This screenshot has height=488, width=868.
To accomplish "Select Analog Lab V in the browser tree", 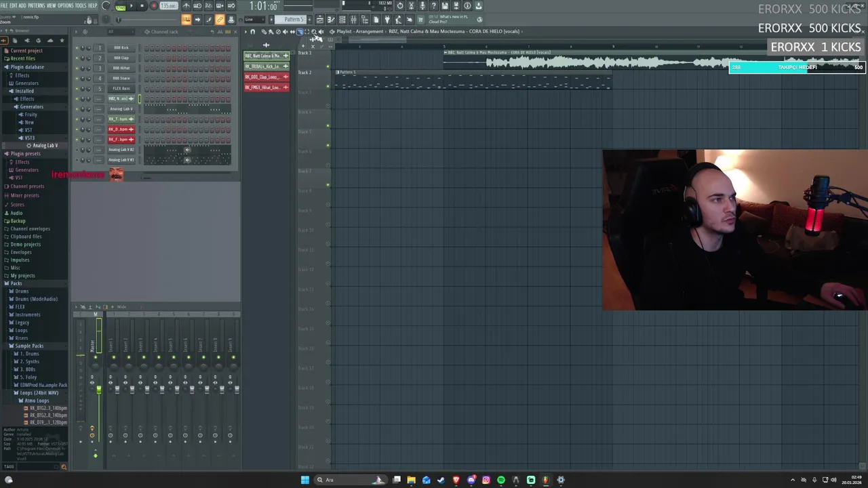I will (45, 146).
